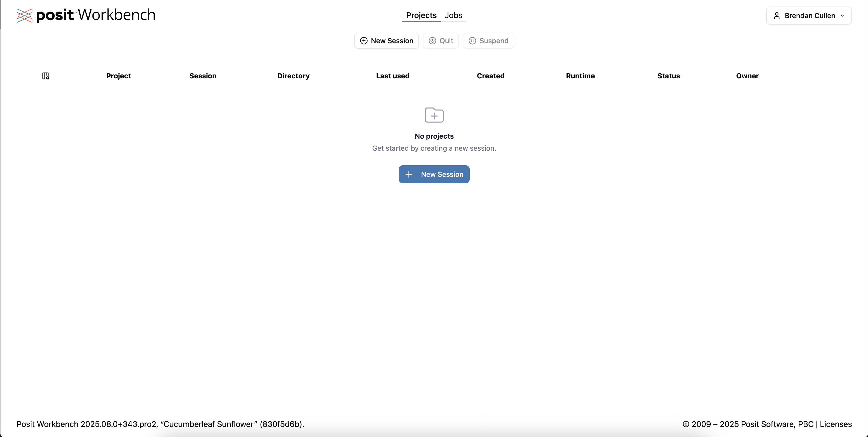
Task: Click the Owner column header
Action: (x=747, y=76)
